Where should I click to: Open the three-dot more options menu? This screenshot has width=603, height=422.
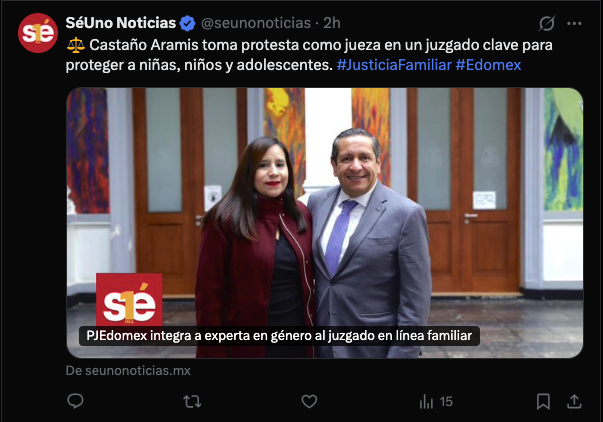[574, 23]
